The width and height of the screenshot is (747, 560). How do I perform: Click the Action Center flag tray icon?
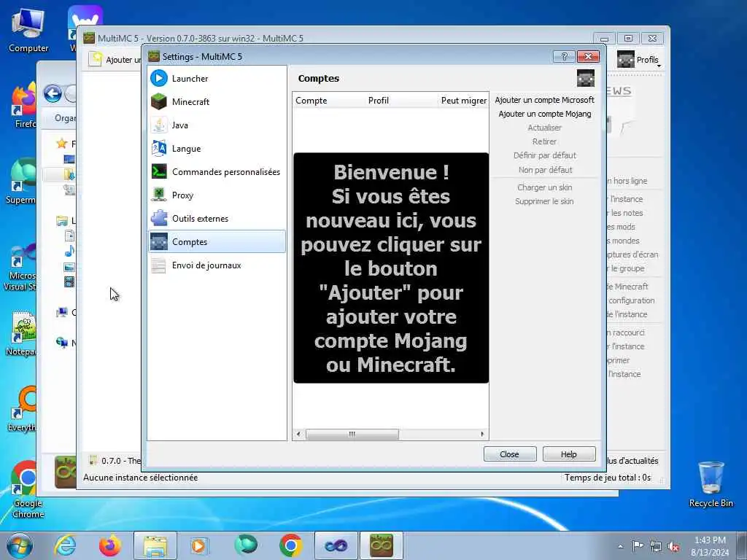click(x=638, y=546)
